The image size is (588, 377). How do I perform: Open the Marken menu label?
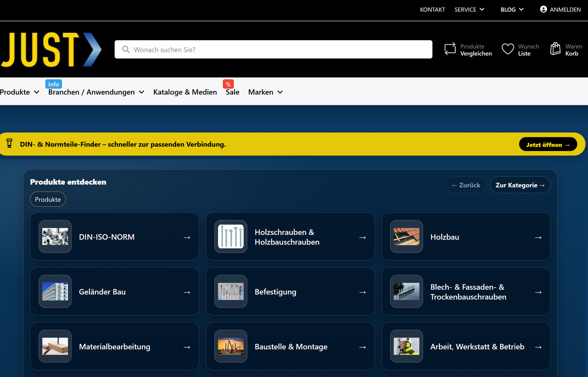click(261, 92)
